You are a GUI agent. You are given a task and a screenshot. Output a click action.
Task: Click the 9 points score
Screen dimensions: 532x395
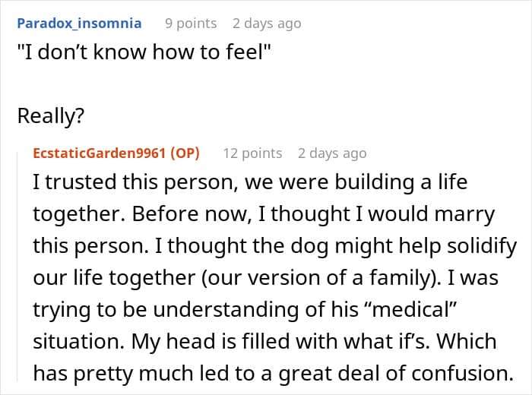(x=191, y=24)
